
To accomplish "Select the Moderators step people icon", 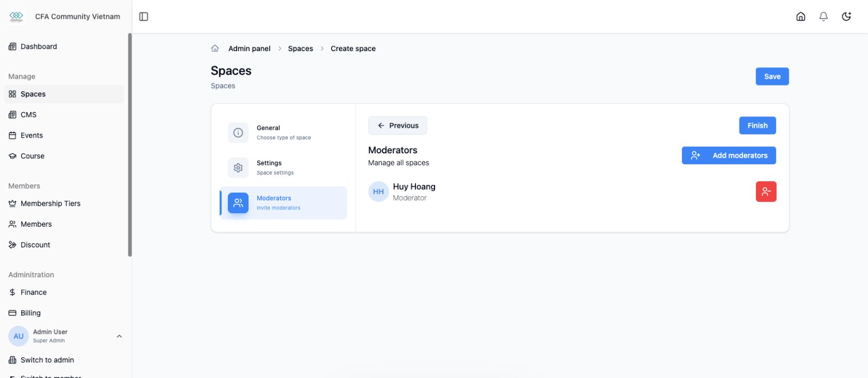I will click(238, 203).
